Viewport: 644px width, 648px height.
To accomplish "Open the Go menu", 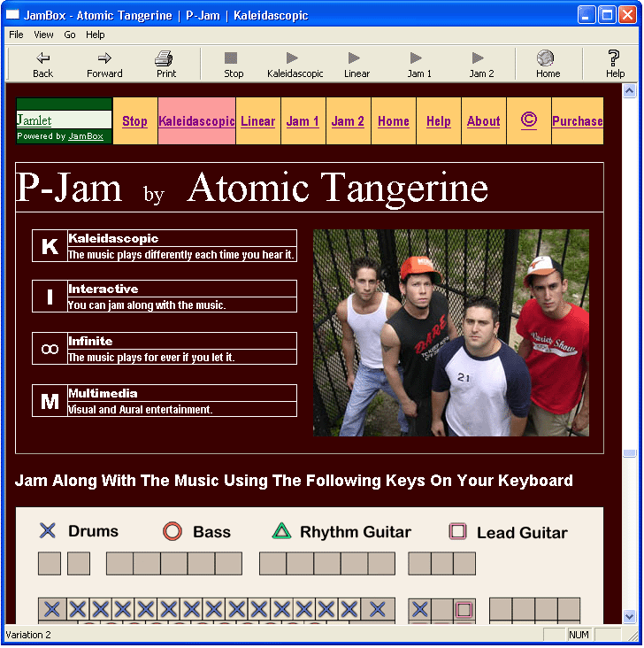I will (x=69, y=35).
